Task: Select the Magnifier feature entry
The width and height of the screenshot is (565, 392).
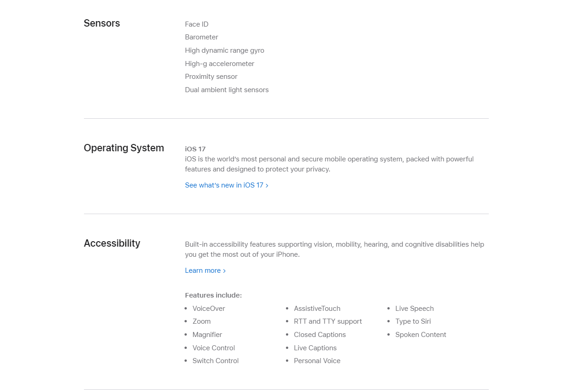Action: click(207, 335)
